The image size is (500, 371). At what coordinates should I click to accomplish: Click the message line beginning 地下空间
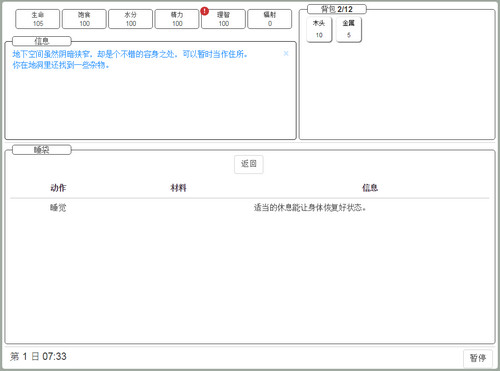(130, 54)
